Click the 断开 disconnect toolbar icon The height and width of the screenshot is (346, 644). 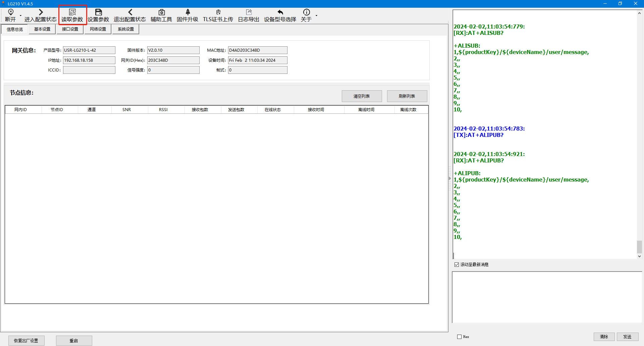11,12
